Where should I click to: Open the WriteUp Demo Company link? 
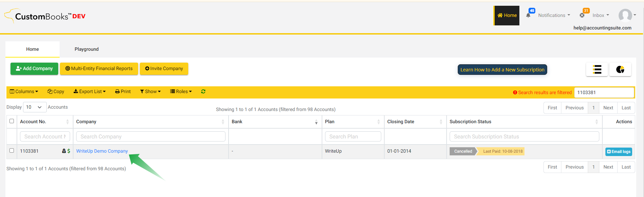(x=102, y=151)
